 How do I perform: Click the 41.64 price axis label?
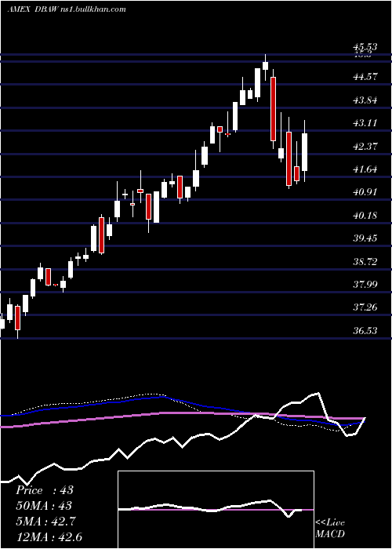(366, 169)
